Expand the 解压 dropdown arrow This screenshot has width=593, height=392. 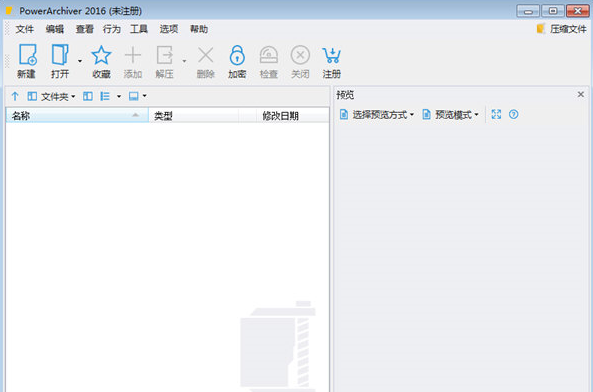click(184, 61)
